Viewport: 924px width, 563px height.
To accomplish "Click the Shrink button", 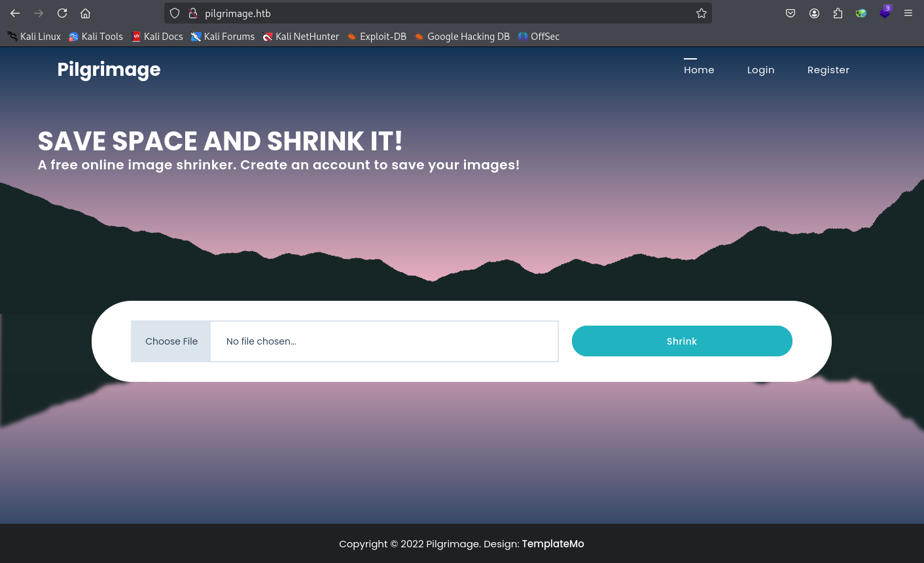I will (682, 341).
